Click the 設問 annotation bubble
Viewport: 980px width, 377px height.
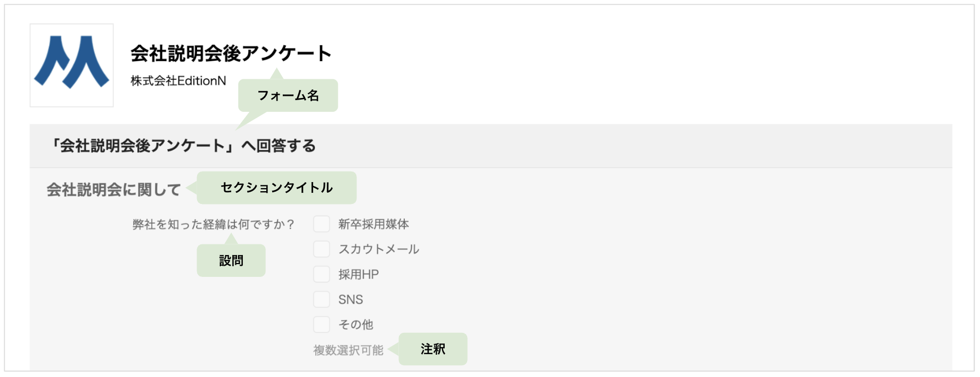[231, 260]
